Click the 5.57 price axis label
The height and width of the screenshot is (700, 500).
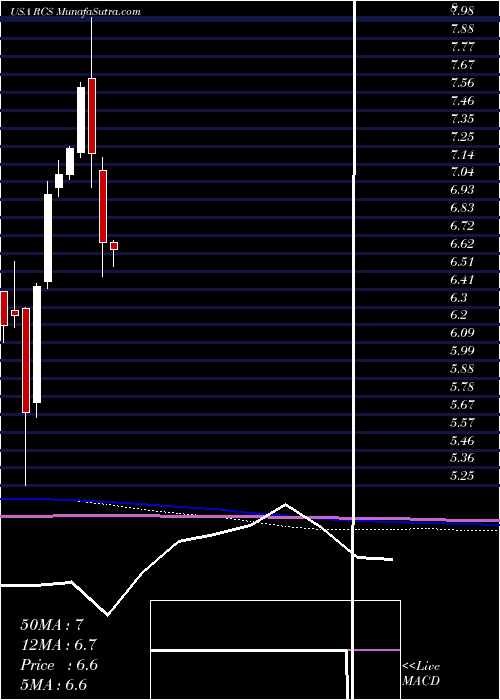462,422
